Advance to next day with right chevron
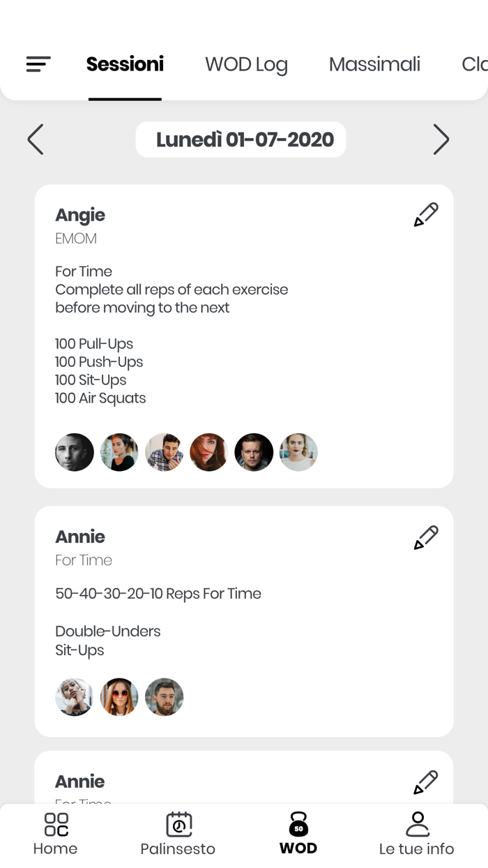Viewport: 488px width, 868px height. tap(441, 139)
